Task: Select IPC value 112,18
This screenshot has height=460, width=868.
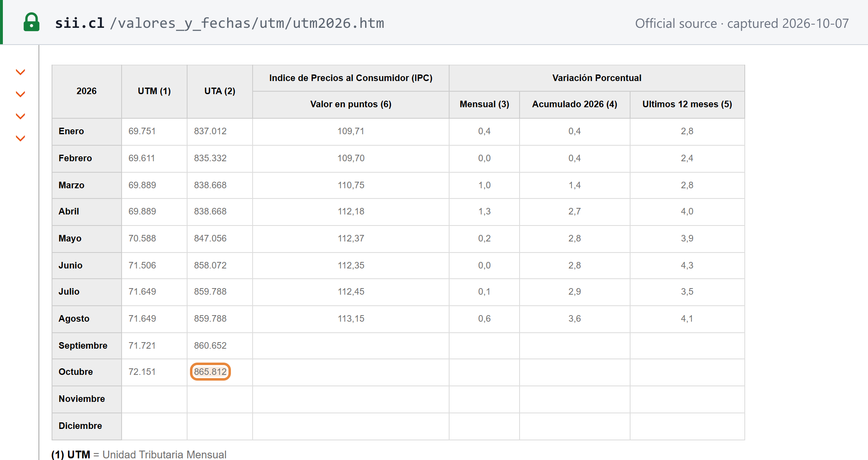Action: (x=351, y=211)
